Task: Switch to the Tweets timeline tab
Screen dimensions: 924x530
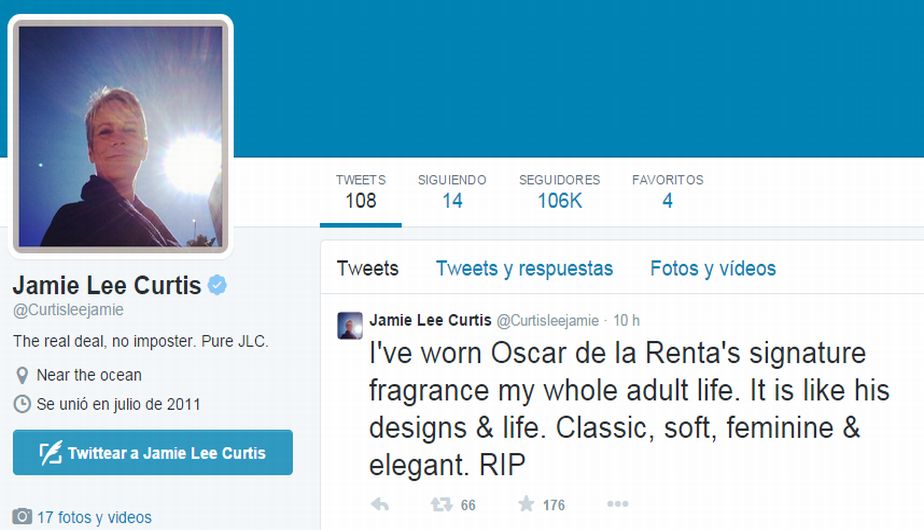Action: (368, 269)
